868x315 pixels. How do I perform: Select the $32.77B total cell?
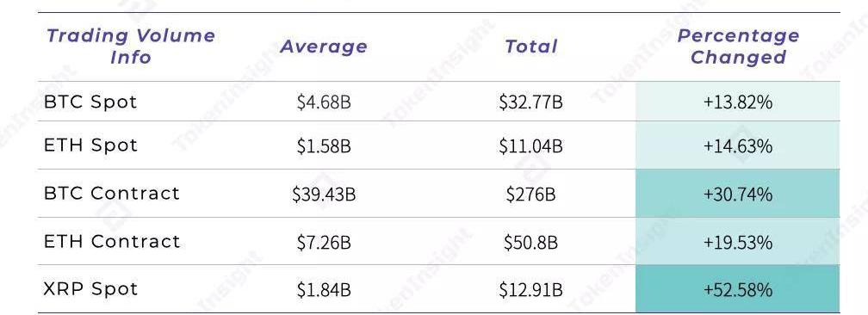530,102
